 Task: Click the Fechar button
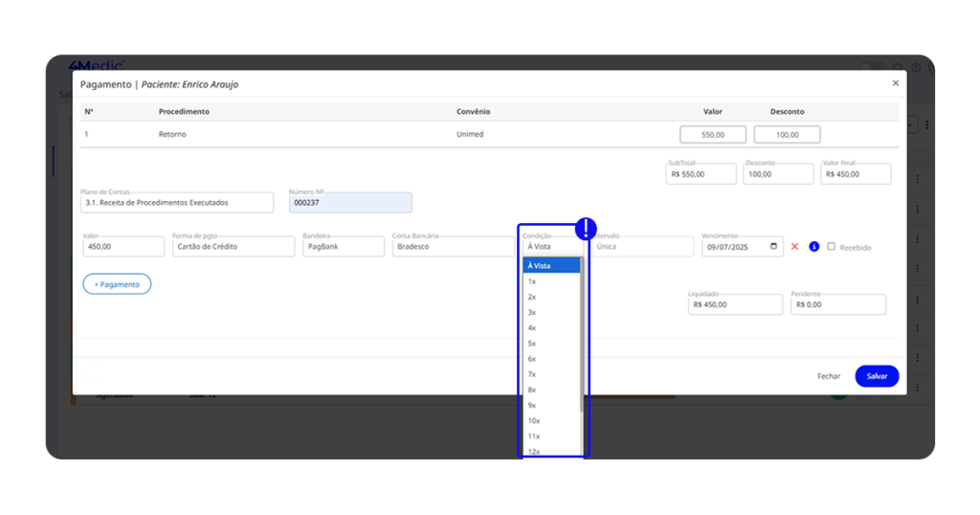pyautogui.click(x=829, y=376)
